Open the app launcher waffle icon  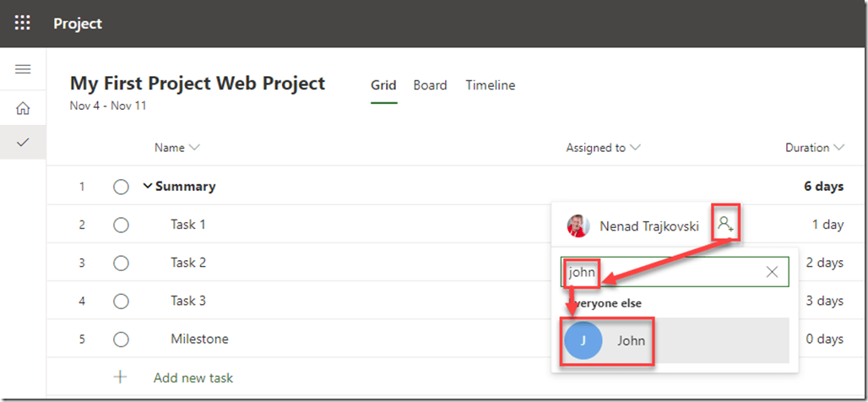23,23
